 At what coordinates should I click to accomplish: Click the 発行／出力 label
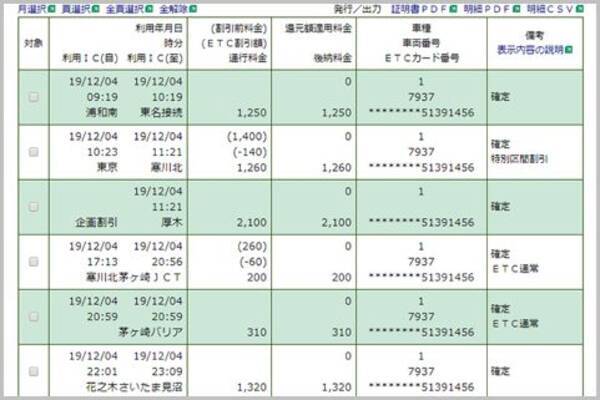[357, 9]
